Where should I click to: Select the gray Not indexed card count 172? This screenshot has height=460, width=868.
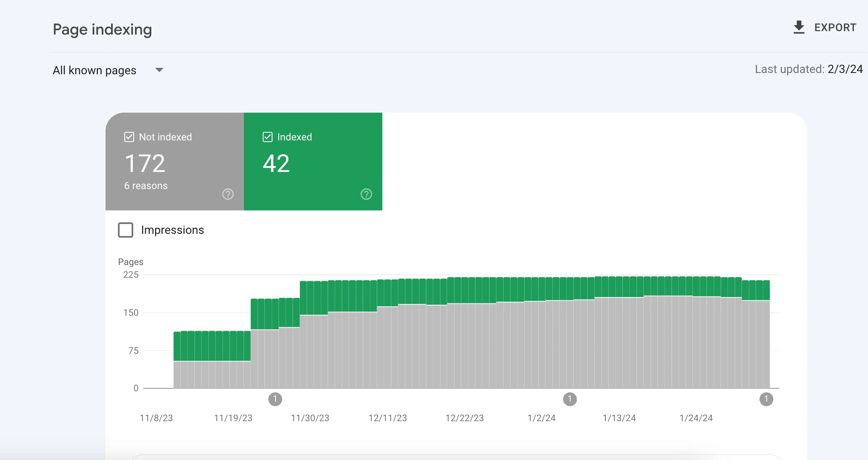click(x=145, y=164)
